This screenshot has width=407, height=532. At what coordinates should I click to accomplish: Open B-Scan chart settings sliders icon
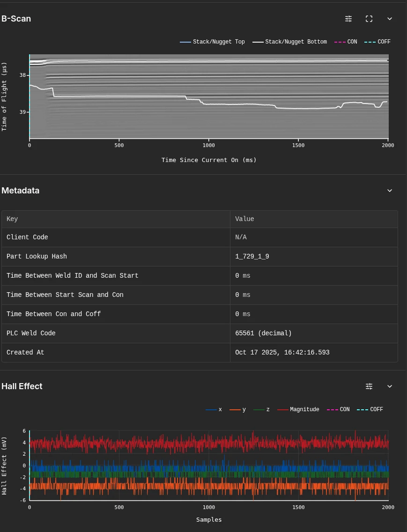tap(348, 19)
